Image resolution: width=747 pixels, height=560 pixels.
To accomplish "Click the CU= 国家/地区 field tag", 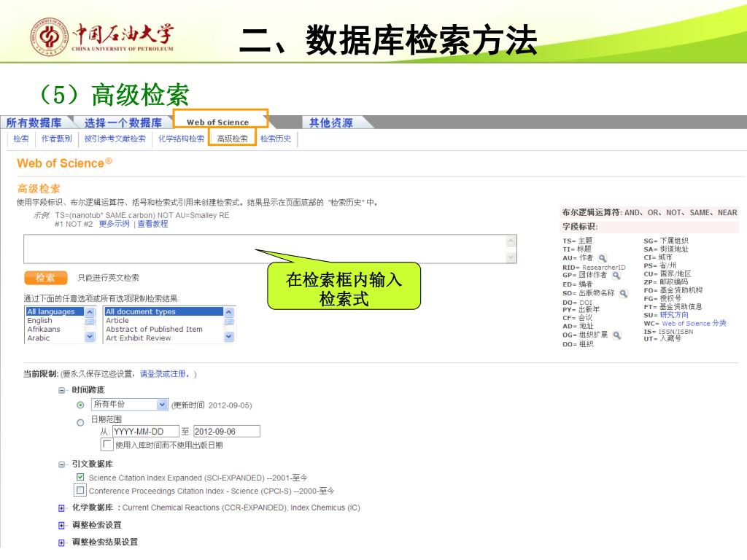I will 667,274.
